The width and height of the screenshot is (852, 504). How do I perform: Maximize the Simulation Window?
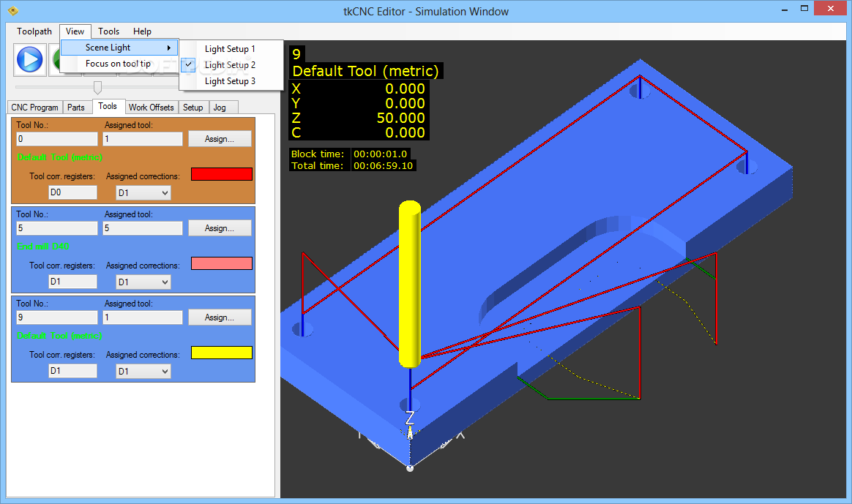click(804, 9)
